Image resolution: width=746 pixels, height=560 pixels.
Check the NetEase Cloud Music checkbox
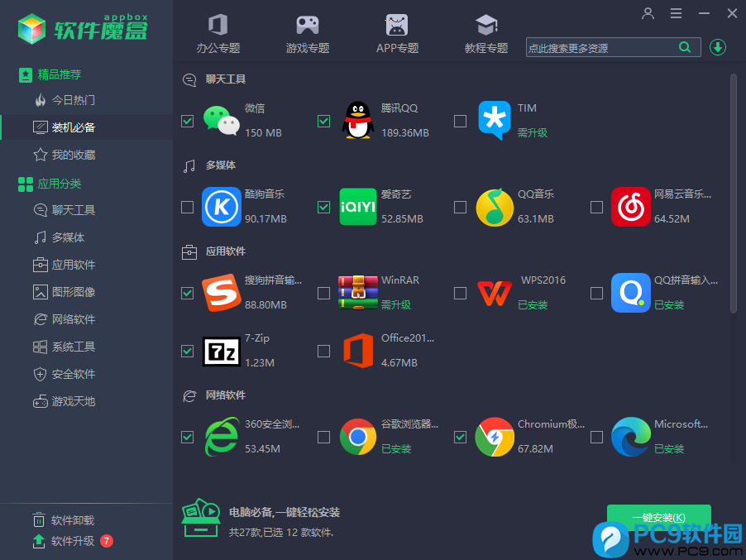click(x=596, y=207)
